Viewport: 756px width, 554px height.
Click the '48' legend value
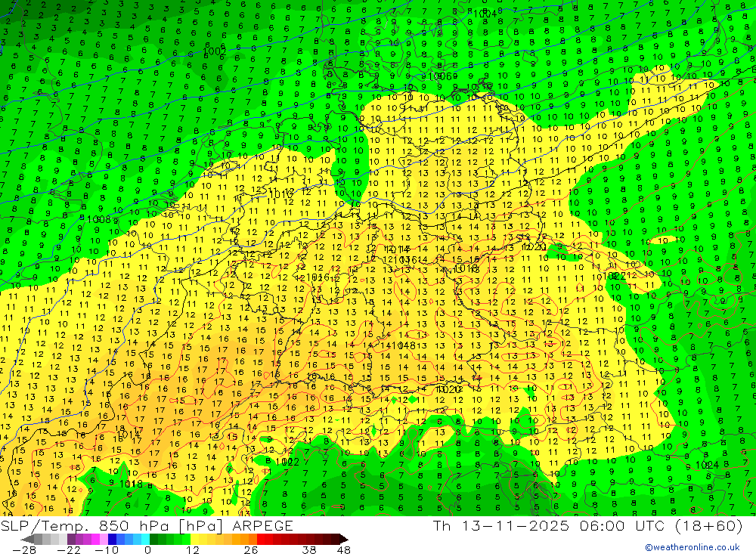point(344,550)
